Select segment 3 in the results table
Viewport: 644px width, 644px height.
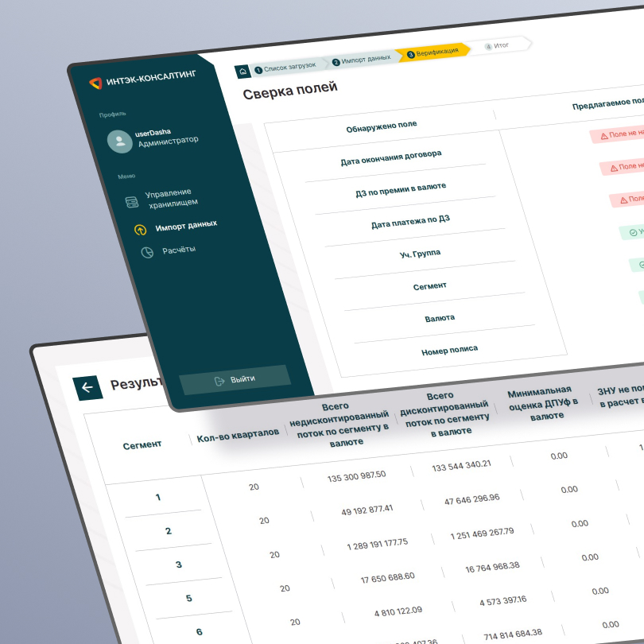click(x=179, y=564)
